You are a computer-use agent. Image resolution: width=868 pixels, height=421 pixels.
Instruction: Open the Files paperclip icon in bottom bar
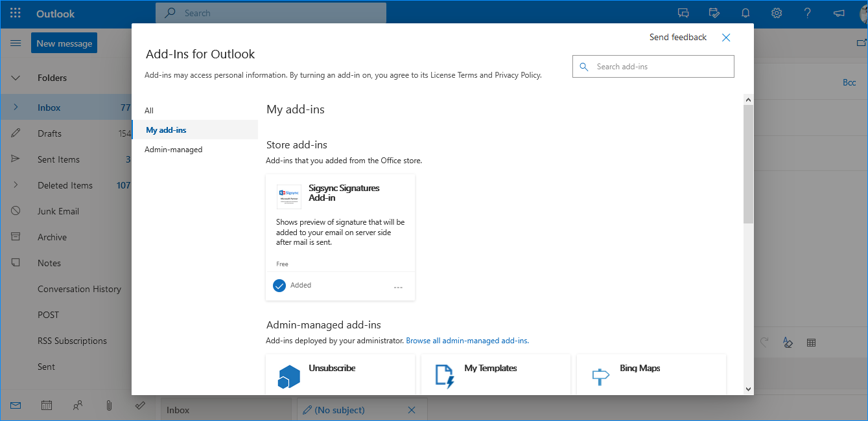point(109,405)
